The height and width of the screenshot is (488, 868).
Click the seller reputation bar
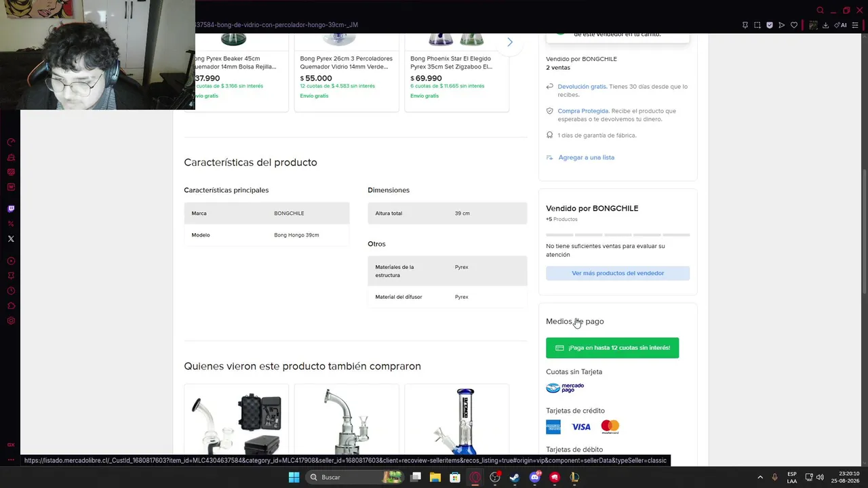click(x=618, y=235)
